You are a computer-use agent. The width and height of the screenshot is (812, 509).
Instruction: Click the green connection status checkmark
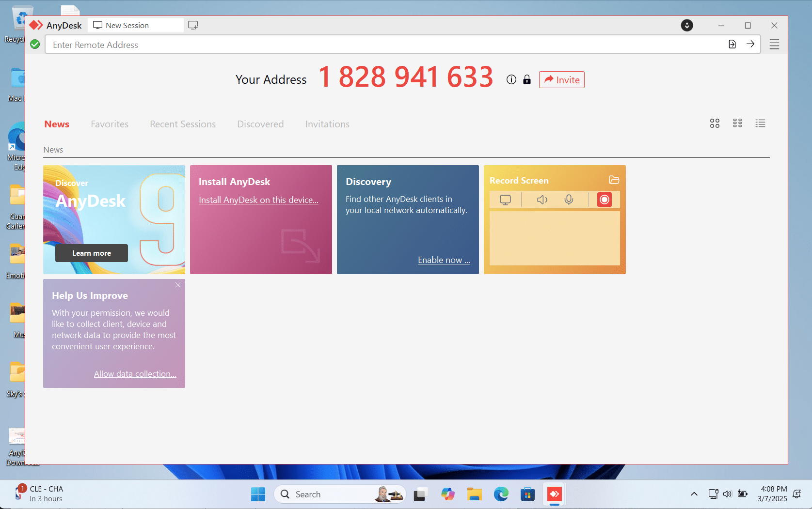[x=35, y=45]
